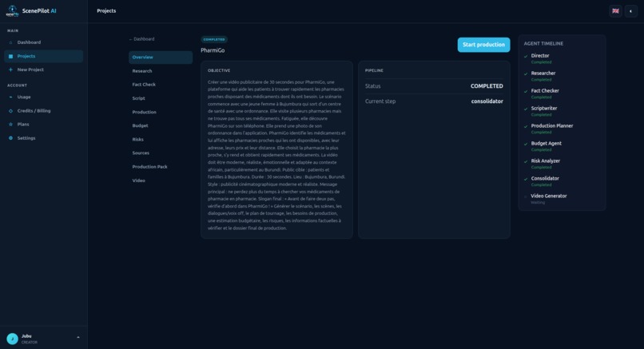Screen dimensions: 644x349
Task: Click the Usage icon in sidebar
Action: point(10,97)
